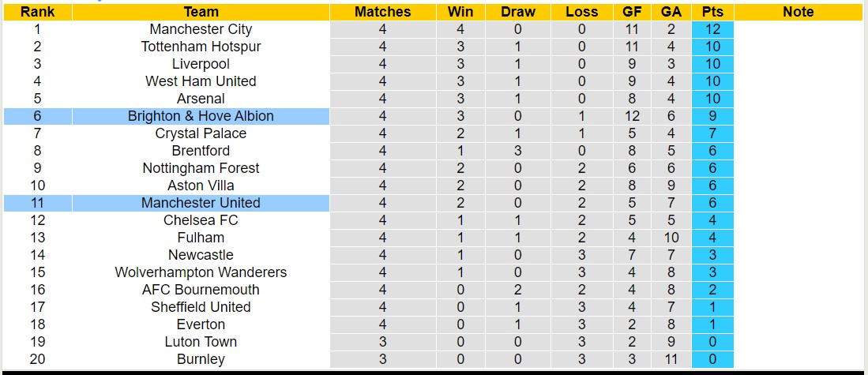868x375 pixels.
Task: Click the Win column header
Action: (460, 12)
